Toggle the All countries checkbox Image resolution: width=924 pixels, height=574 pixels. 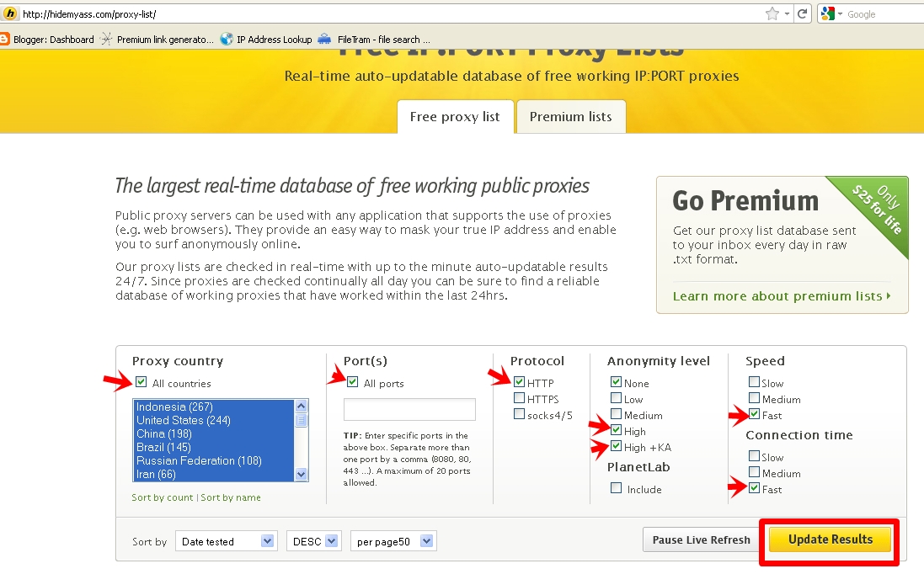(x=141, y=382)
